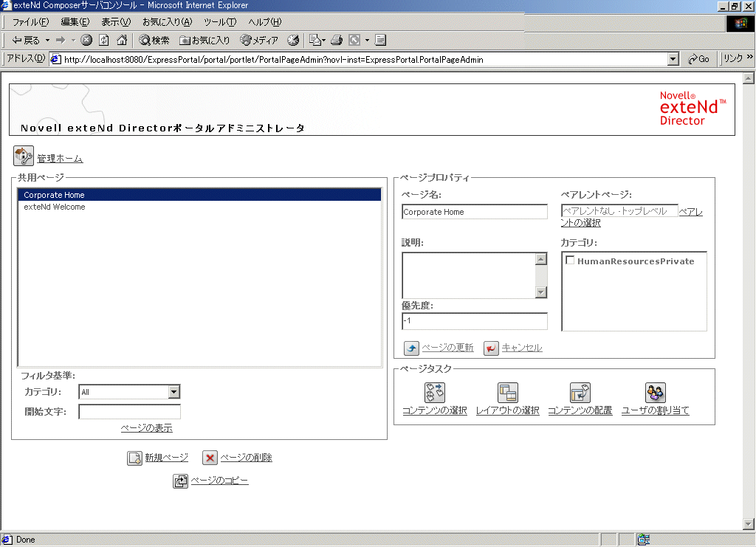Click the Assign Users (ユーザの割り当て) link text
The height and width of the screenshot is (547, 756).
(656, 410)
